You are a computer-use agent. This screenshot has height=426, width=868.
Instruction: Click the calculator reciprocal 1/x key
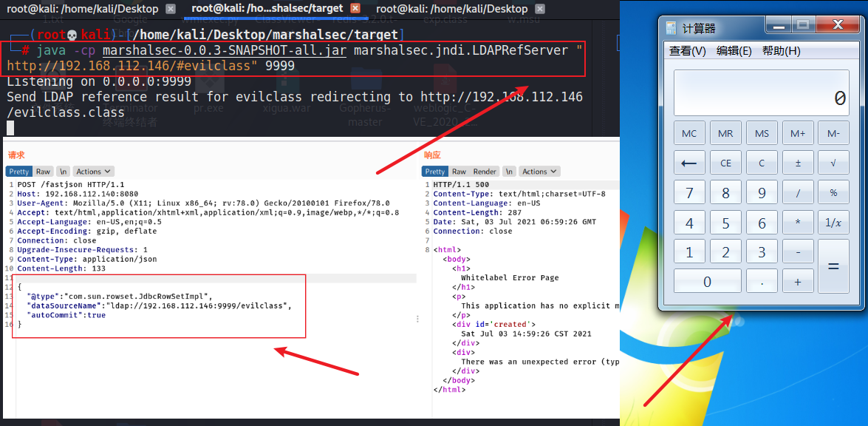pyautogui.click(x=834, y=223)
